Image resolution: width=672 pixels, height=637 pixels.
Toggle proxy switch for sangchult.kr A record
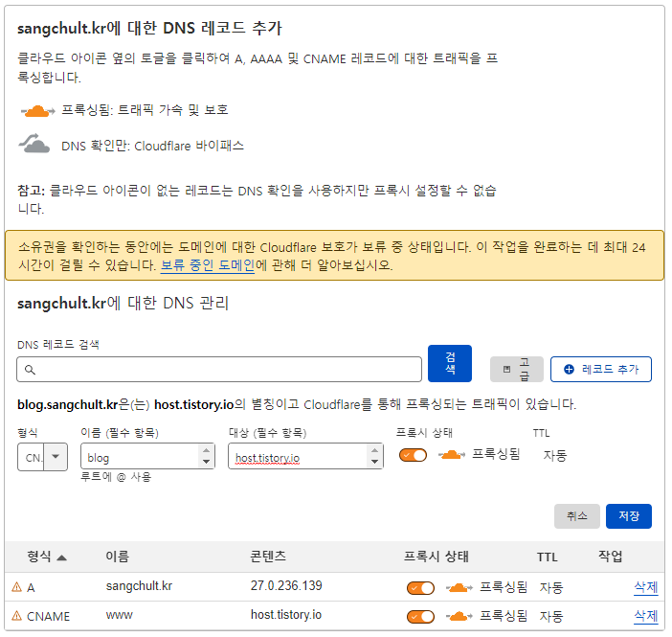420,588
